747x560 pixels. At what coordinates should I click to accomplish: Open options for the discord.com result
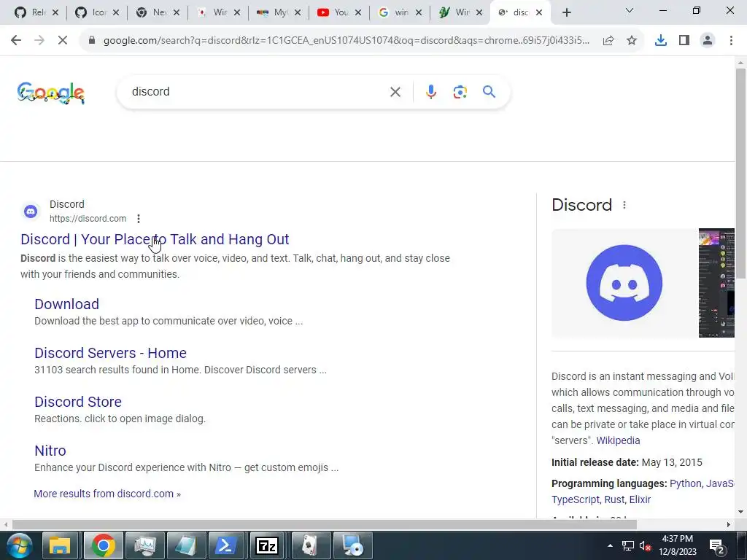click(x=139, y=219)
